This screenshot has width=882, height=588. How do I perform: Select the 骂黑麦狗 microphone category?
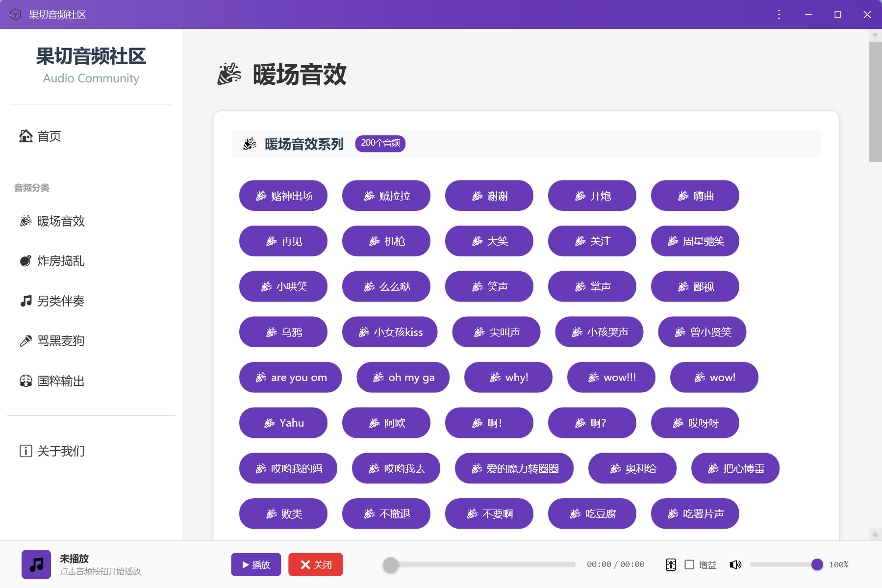coord(25,341)
